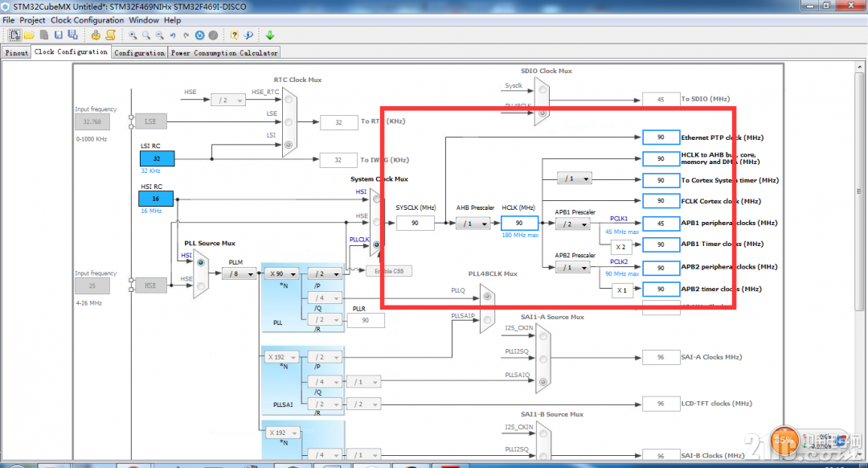Click the middle magnifier zoom icon
Image resolution: width=868 pixels, height=468 pixels.
tap(146, 35)
